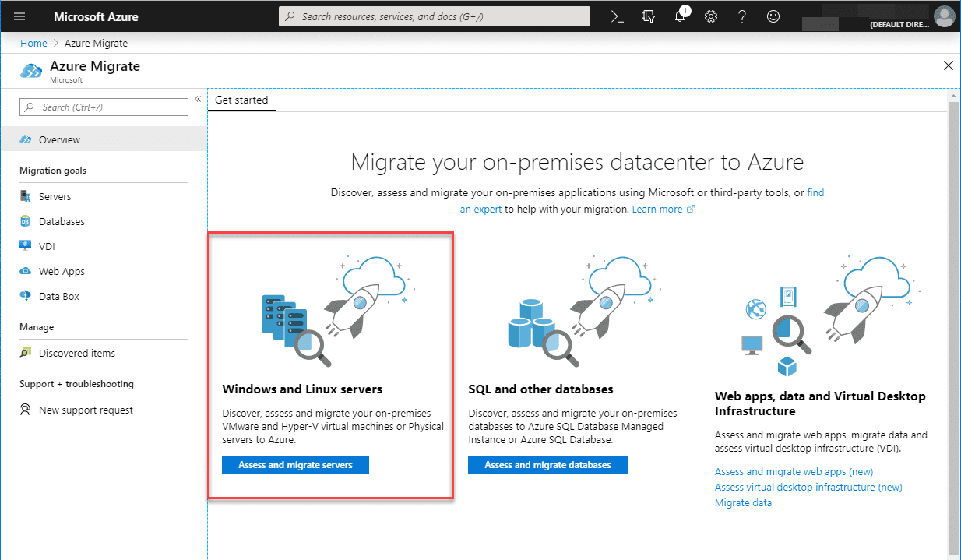Launch the Azure Cloud Shell
Viewport: 961px width, 560px height.
pos(618,16)
